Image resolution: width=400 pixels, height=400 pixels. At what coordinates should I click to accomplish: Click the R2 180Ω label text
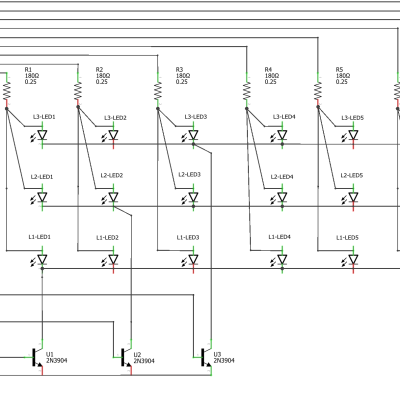[103, 76]
